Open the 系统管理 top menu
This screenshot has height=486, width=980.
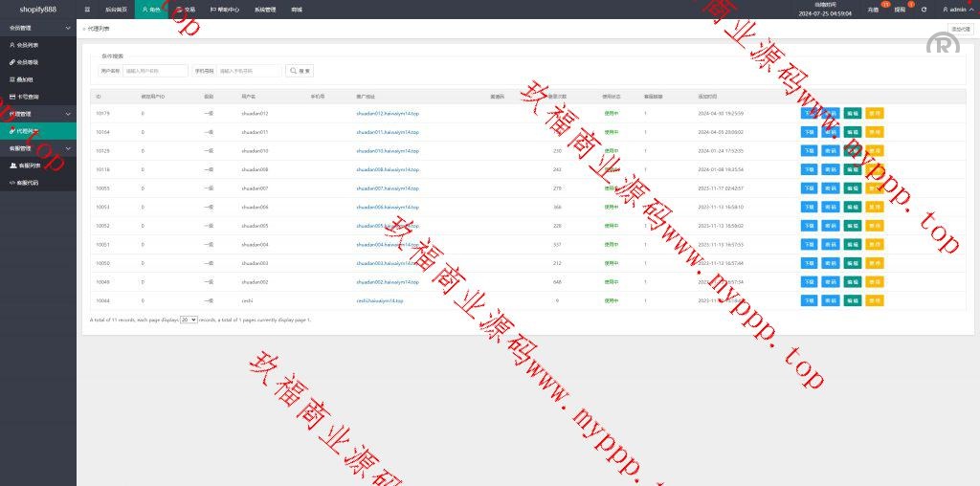266,10
